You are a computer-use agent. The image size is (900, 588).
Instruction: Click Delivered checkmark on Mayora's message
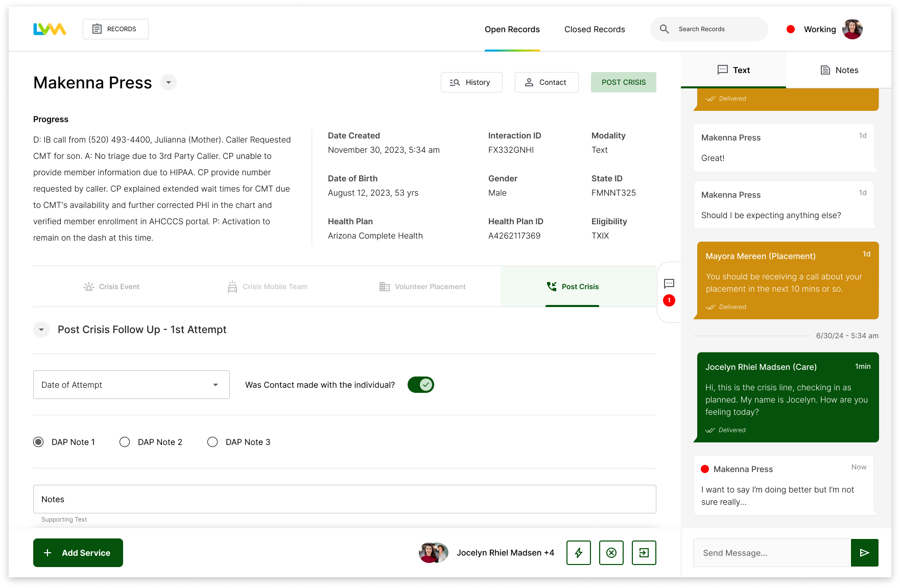(710, 307)
